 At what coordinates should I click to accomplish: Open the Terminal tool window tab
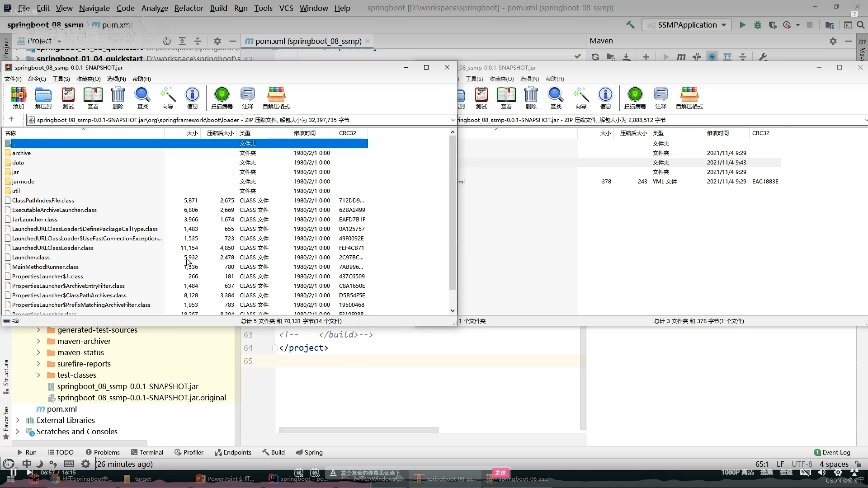click(147, 452)
